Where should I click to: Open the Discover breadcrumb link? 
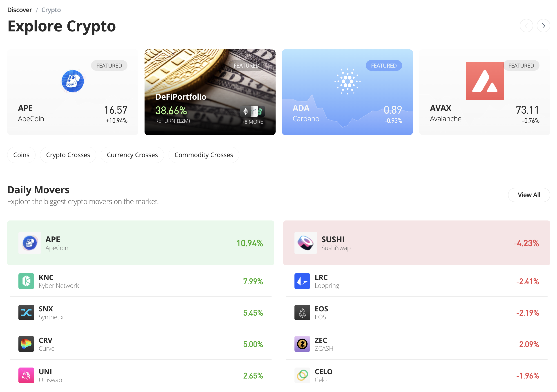click(20, 10)
